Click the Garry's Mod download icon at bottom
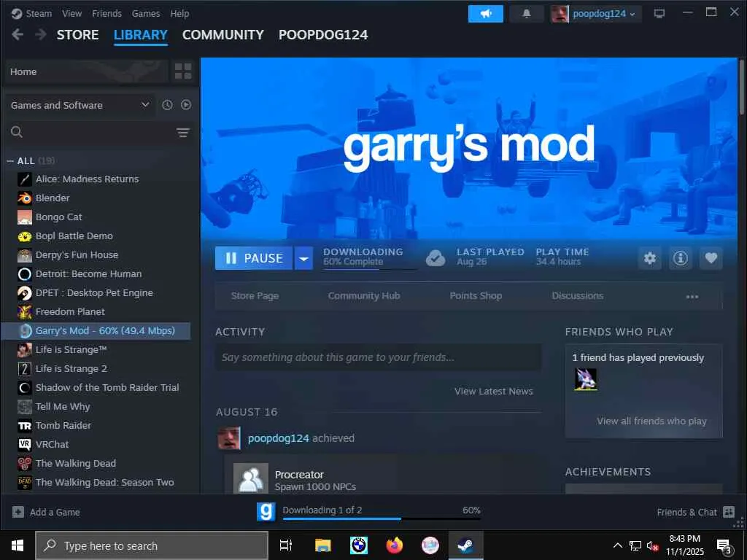Image resolution: width=747 pixels, height=560 pixels. pos(266,512)
